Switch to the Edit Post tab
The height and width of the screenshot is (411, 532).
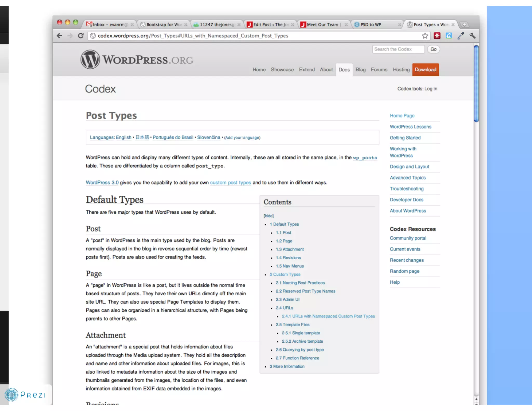pyautogui.click(x=270, y=24)
